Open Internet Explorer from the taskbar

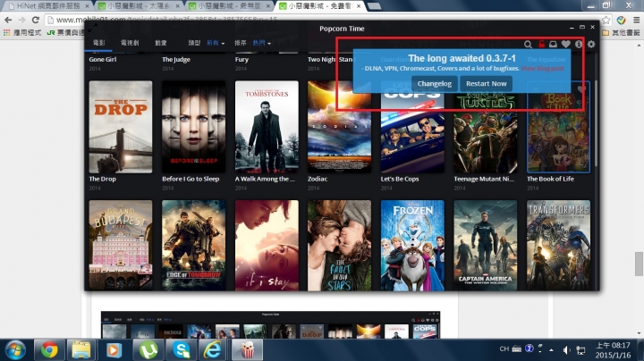[x=213, y=350]
